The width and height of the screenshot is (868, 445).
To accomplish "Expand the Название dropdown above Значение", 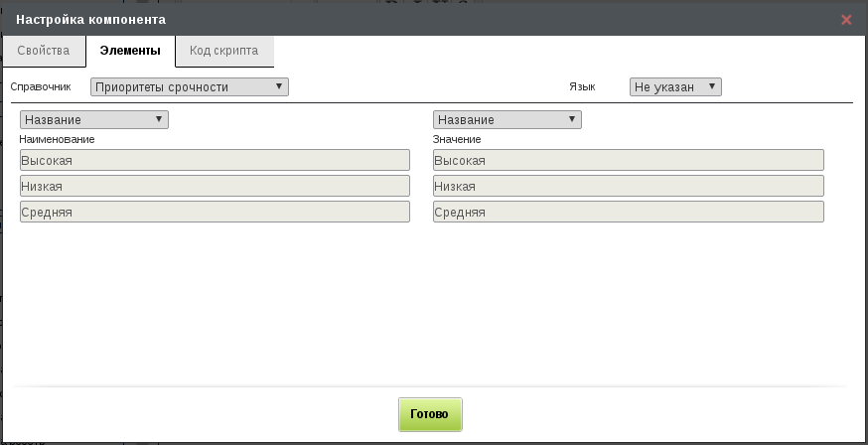I will point(507,119).
